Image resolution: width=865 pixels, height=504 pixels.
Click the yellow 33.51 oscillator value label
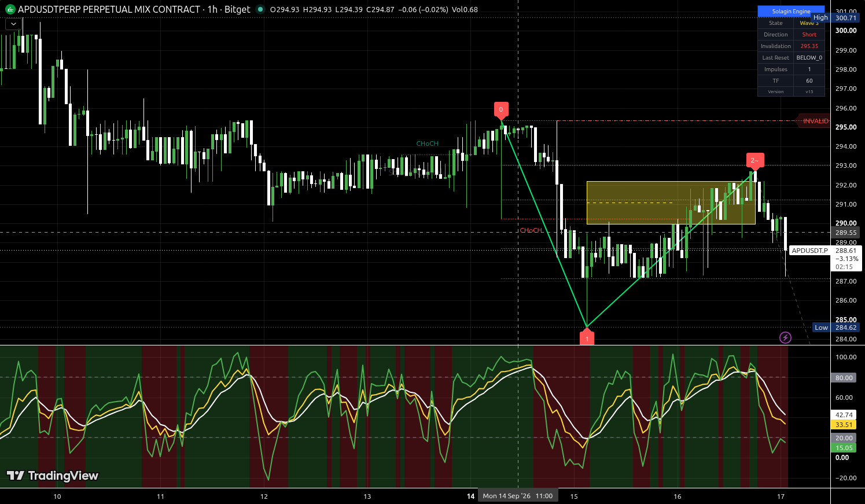tap(844, 425)
